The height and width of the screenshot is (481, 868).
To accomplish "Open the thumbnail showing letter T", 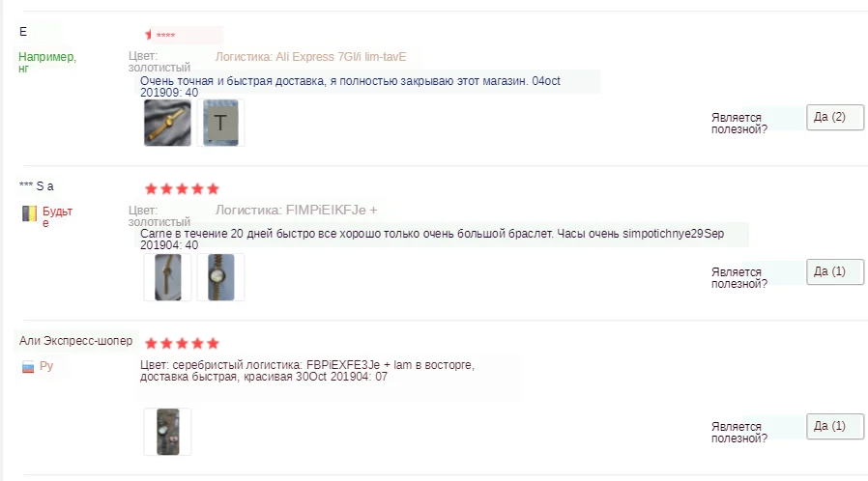I will coord(221,123).
